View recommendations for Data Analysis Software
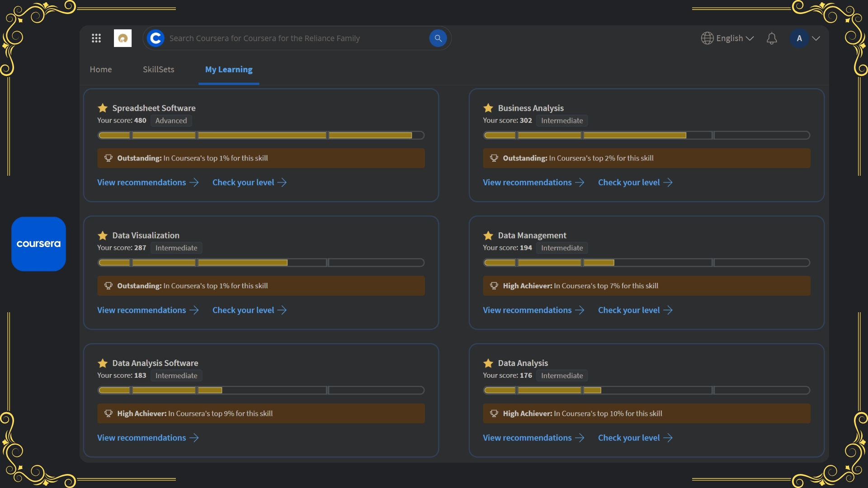This screenshot has width=868, height=488. (148, 438)
